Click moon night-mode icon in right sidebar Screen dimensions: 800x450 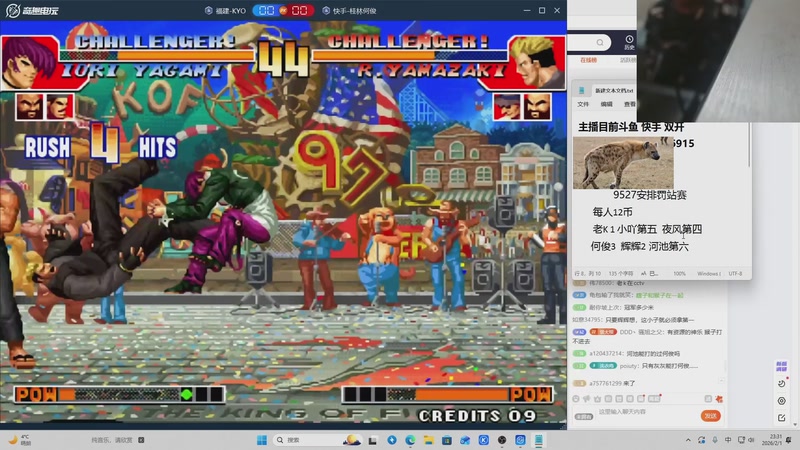click(x=782, y=384)
